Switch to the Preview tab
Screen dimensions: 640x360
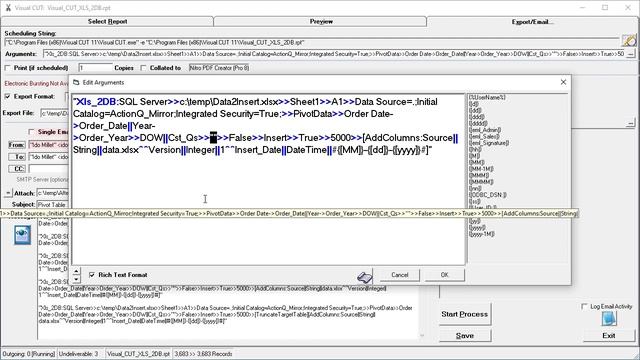click(321, 21)
